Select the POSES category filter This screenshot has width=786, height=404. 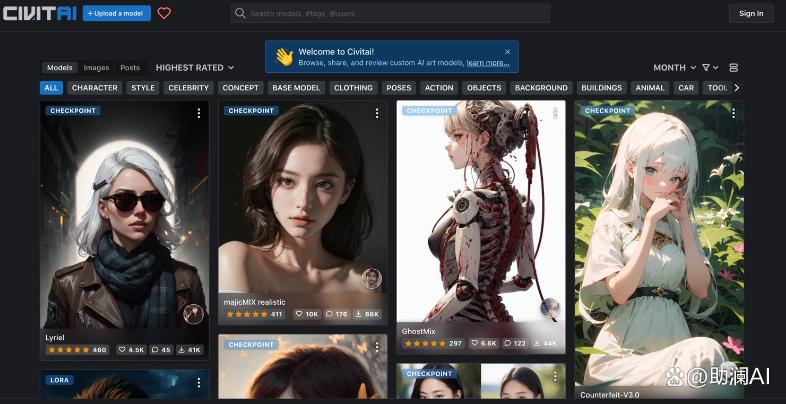tap(399, 88)
